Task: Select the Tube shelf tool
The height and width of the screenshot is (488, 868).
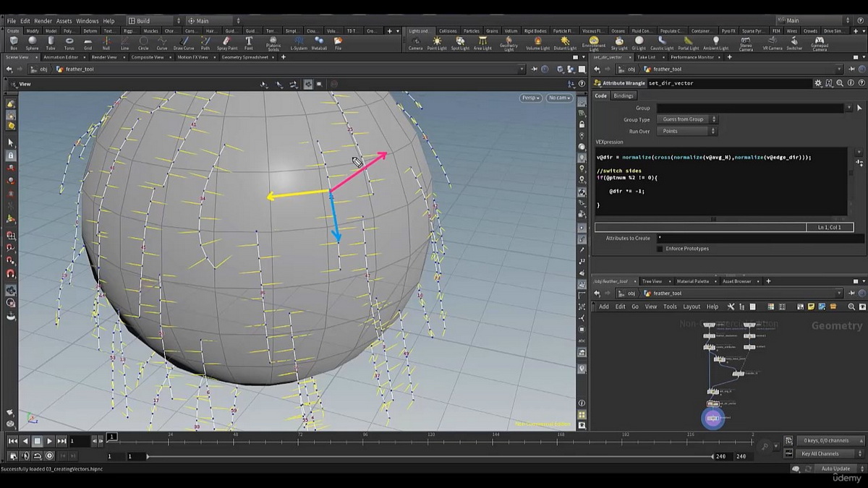Action: pos(51,43)
